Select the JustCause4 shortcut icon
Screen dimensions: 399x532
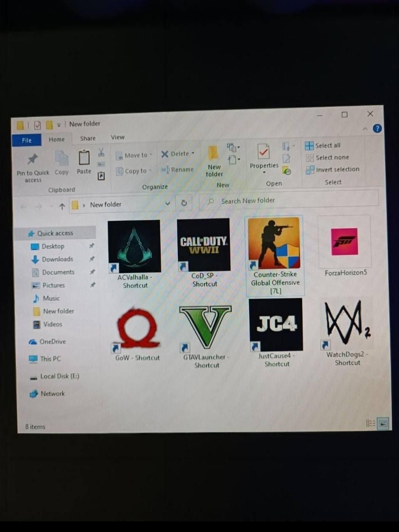276,325
